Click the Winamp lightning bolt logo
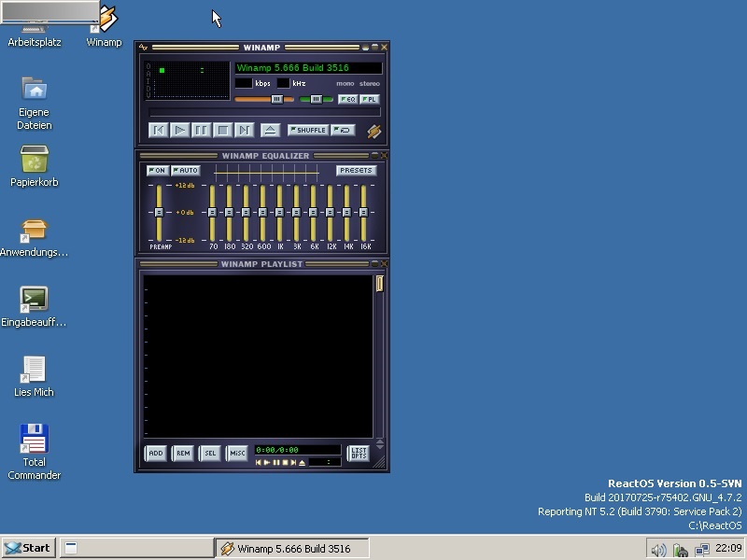 coord(373,132)
